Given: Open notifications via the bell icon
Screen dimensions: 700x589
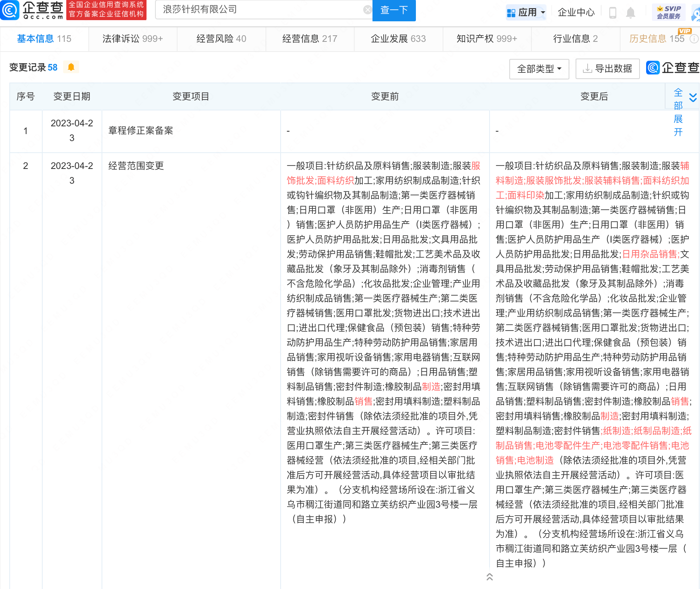Looking at the screenshot, I should pos(630,12).
